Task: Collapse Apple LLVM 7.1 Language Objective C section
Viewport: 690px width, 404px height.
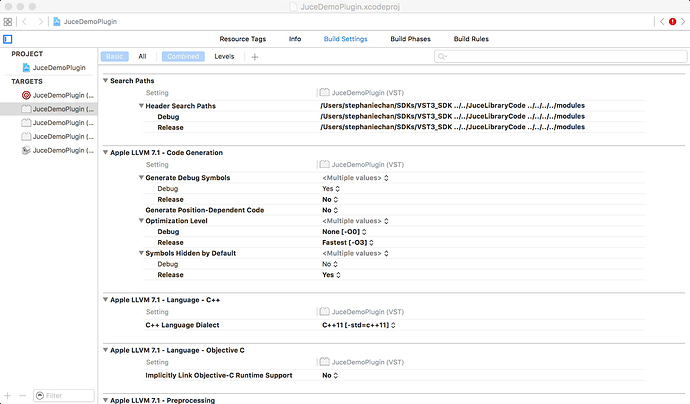Action: (106, 350)
